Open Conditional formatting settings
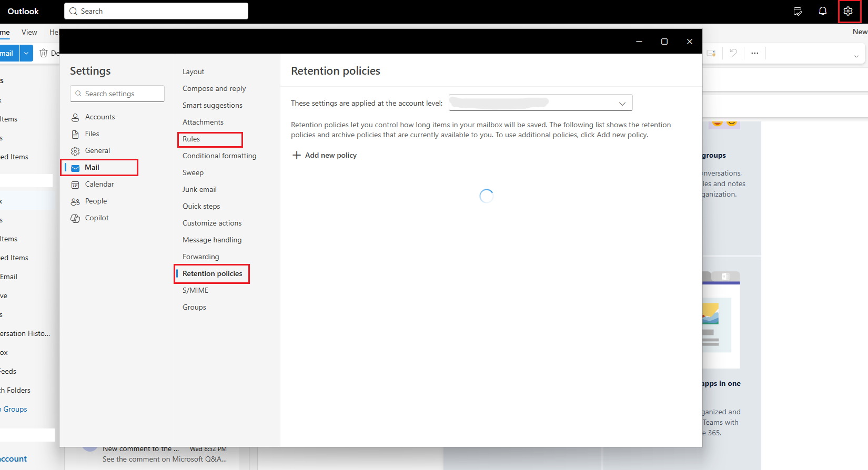868x470 pixels. [219, 156]
